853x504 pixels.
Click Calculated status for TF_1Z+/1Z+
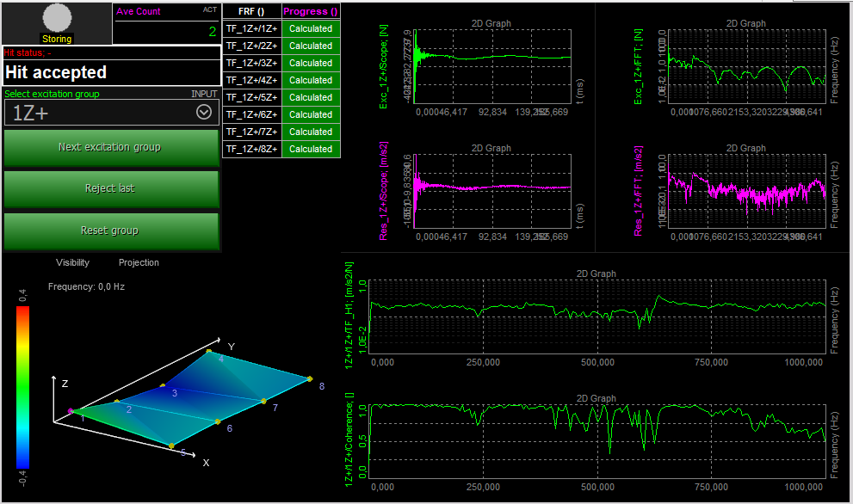pos(311,29)
